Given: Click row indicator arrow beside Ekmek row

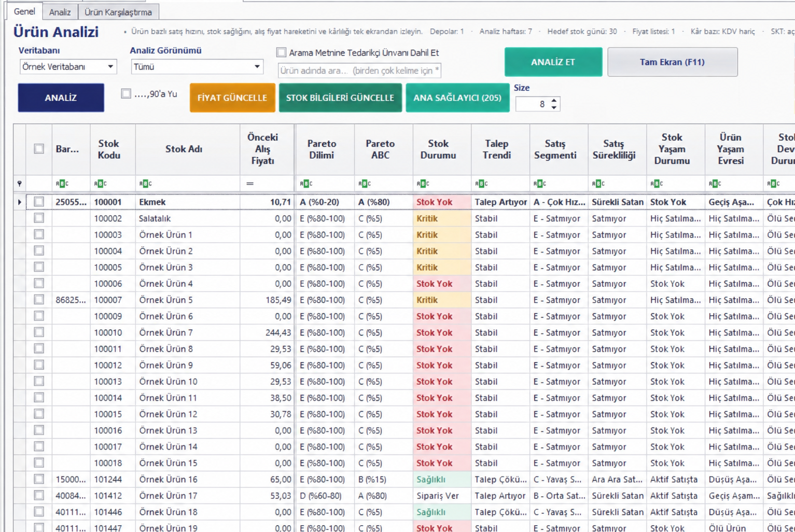Looking at the screenshot, I should click(20, 202).
